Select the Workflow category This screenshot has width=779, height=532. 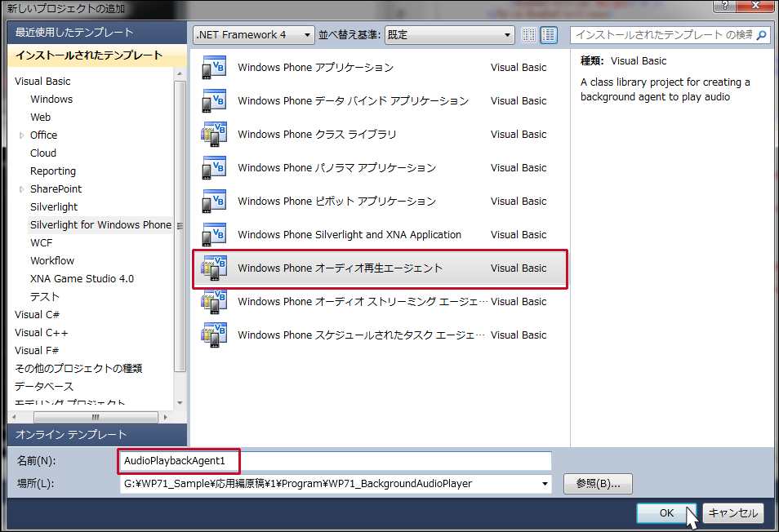pyautogui.click(x=52, y=260)
